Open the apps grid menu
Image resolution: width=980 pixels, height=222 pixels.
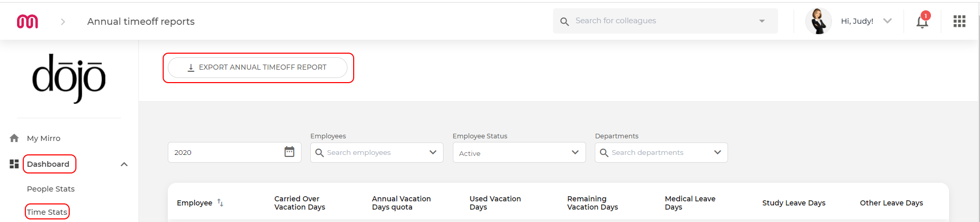959,21
